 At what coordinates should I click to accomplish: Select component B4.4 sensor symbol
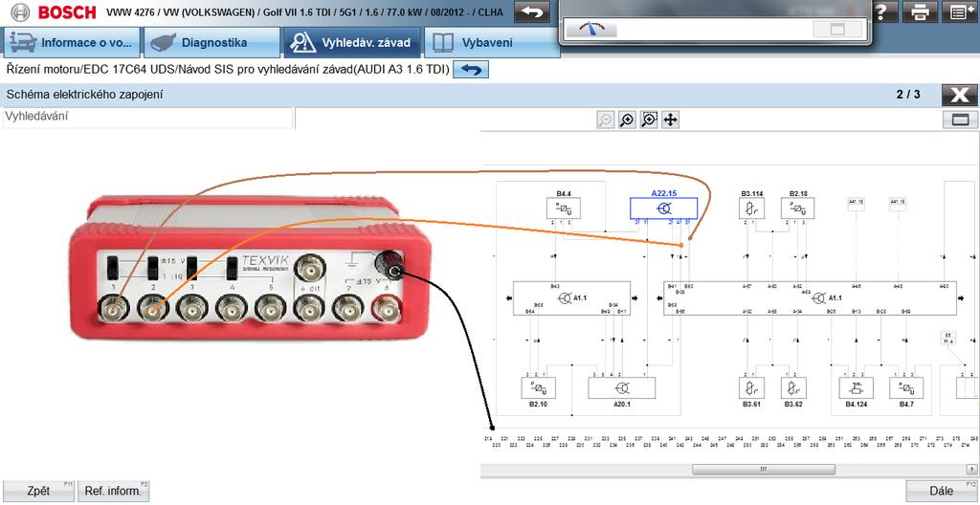(x=563, y=209)
